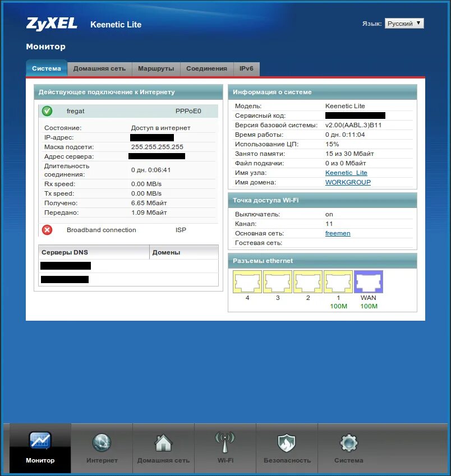Click the WAN port icon

[x=369, y=281]
